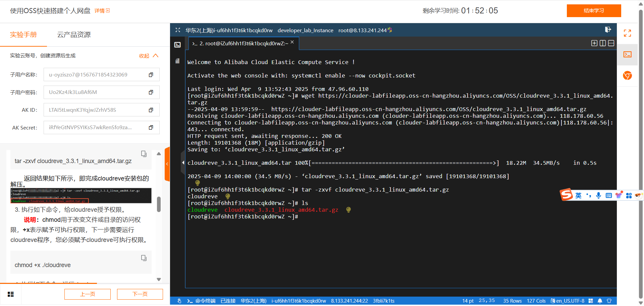Copy the sub-user name
The width and height of the screenshot is (644, 306).
(x=151, y=75)
